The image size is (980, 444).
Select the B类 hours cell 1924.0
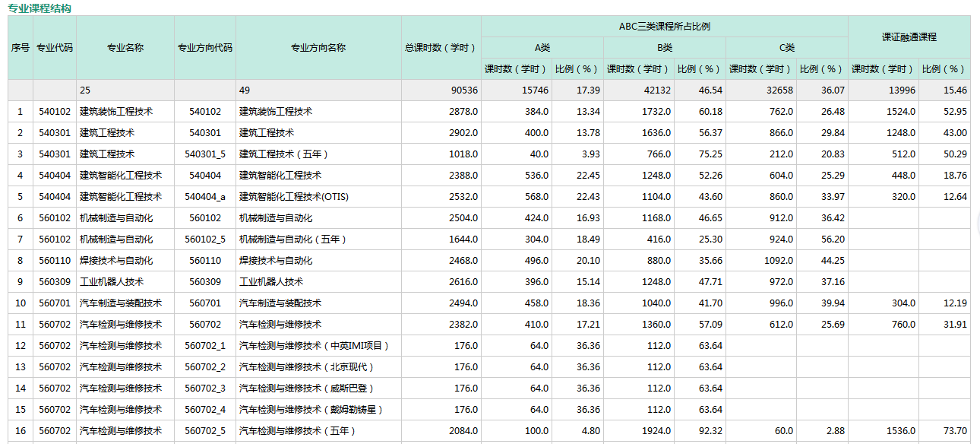(x=639, y=430)
